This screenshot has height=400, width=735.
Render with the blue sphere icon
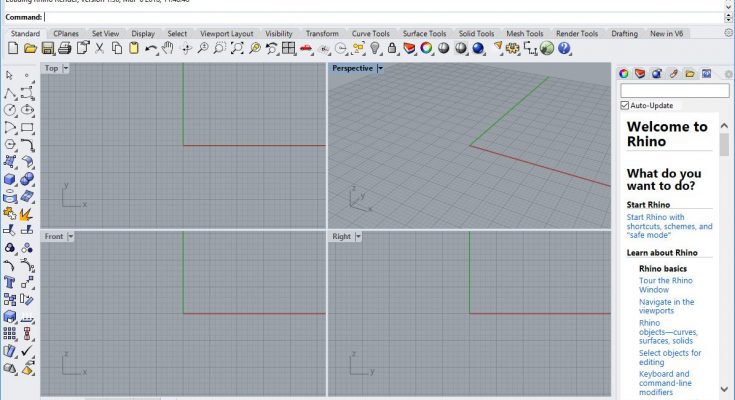(478, 48)
